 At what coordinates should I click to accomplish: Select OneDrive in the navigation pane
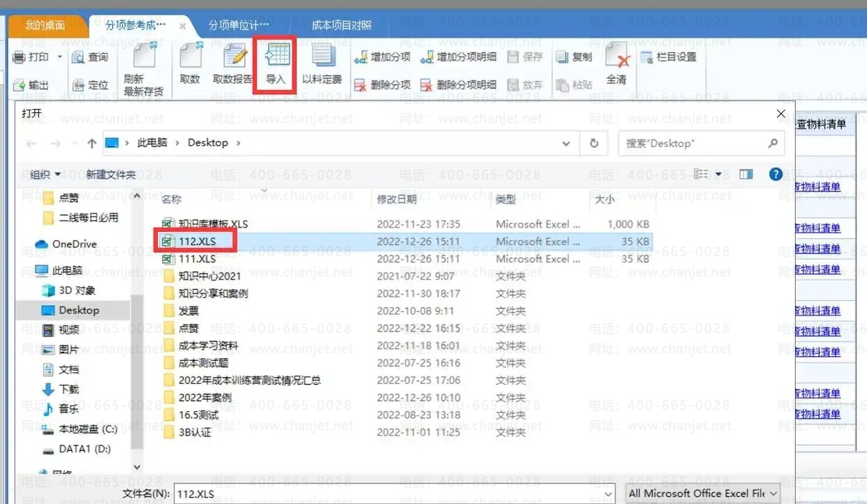tap(73, 244)
